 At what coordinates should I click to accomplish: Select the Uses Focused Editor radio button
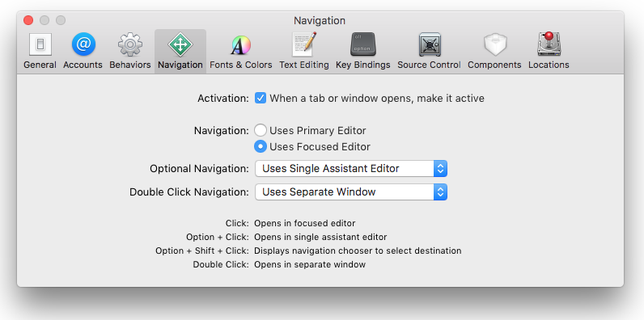tap(261, 146)
